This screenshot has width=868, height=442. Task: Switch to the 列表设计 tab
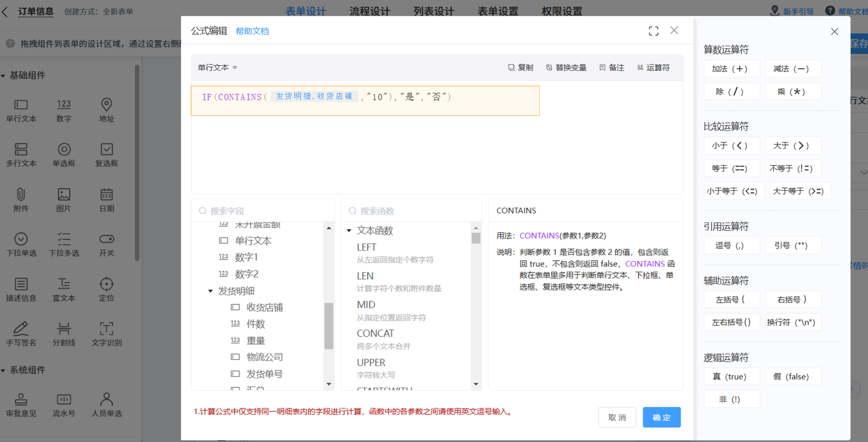click(434, 12)
